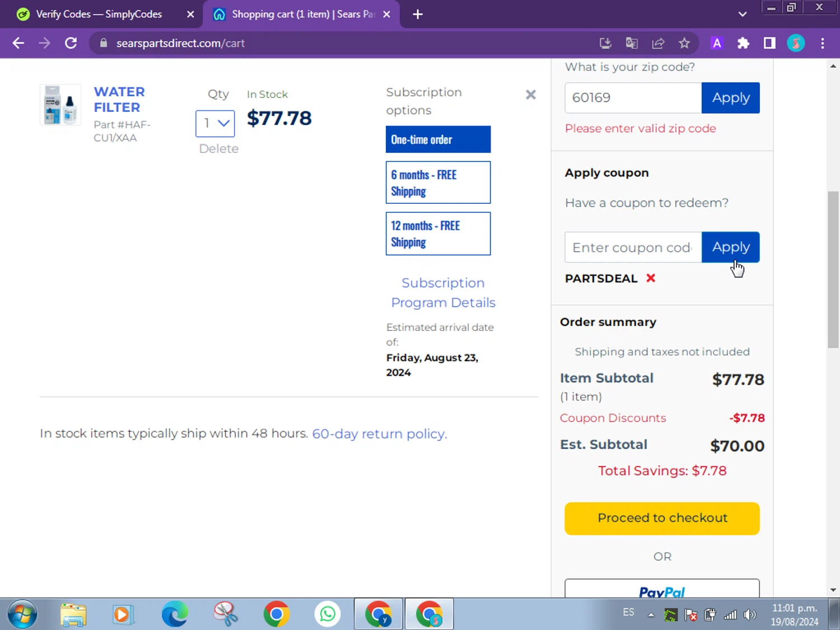
Task: Open the Qty dropdown
Action: coord(215,123)
